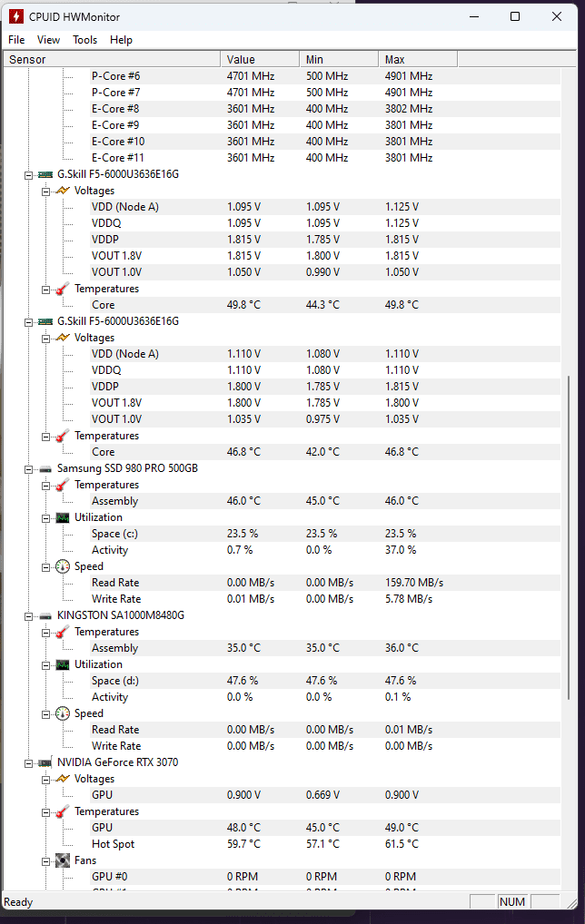Screen dimensions: 585x924
Task: Collapse Speed group under KINGSTON drive
Action: tap(45, 714)
